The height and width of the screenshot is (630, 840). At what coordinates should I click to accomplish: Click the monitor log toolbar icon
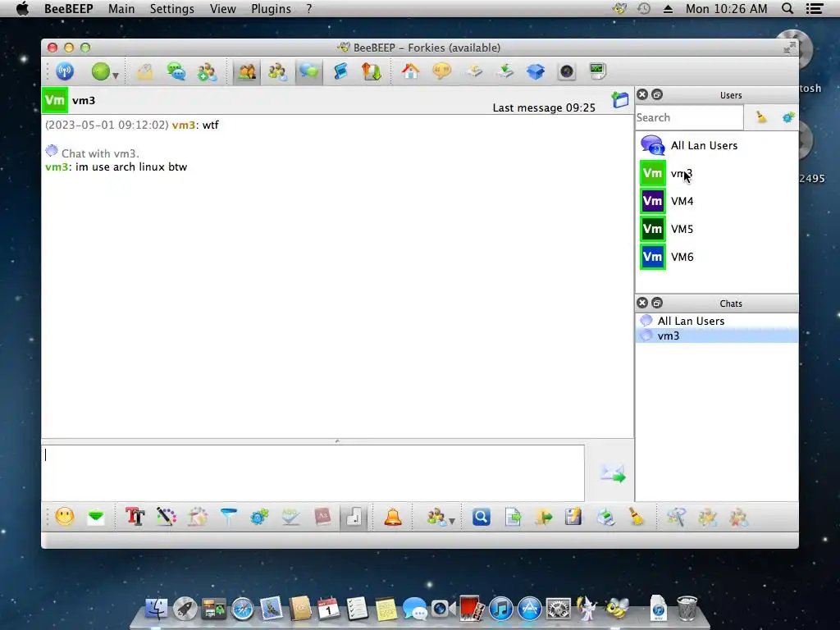597,71
